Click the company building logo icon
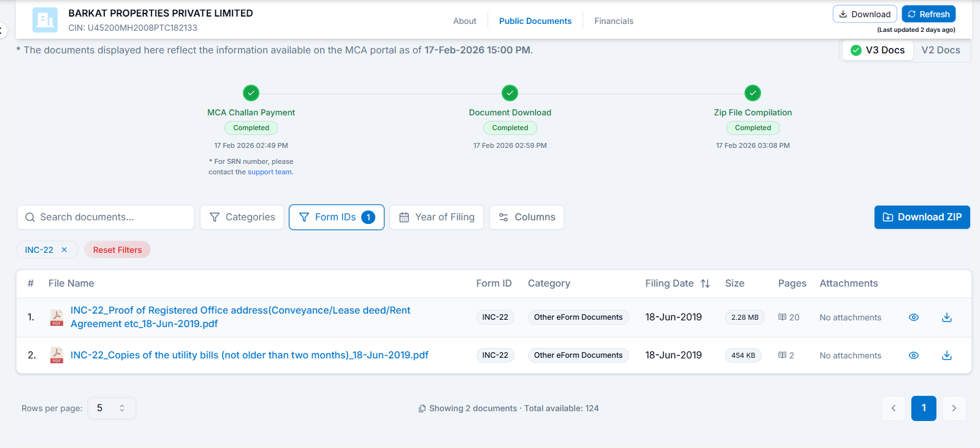This screenshot has width=980, height=448. tap(45, 20)
